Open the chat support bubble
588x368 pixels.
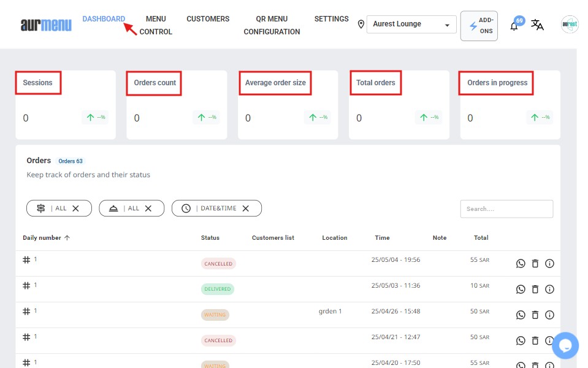(565, 345)
